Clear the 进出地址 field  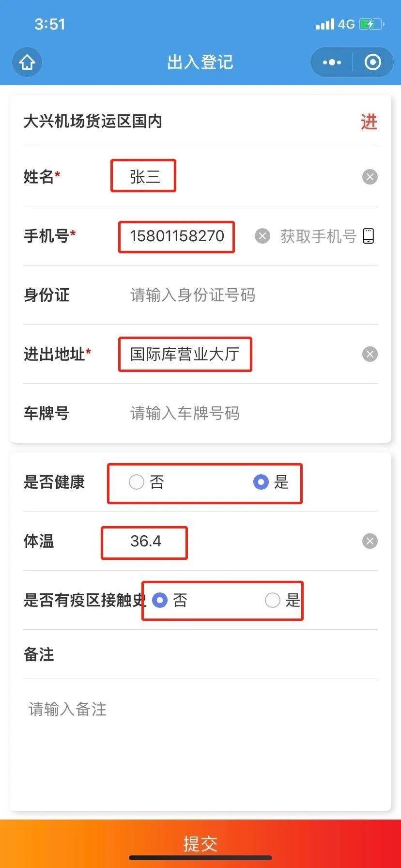(370, 354)
